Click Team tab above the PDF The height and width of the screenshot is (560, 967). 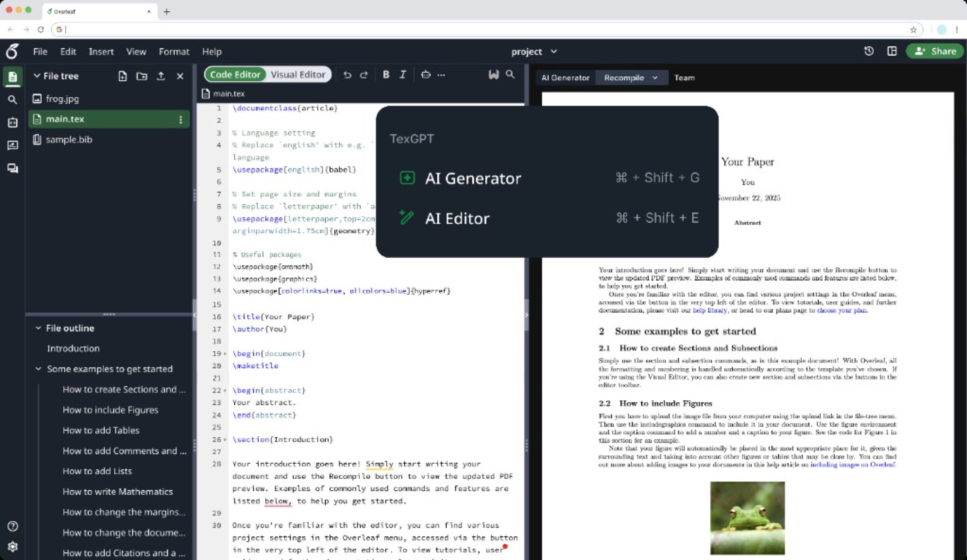[x=684, y=77]
